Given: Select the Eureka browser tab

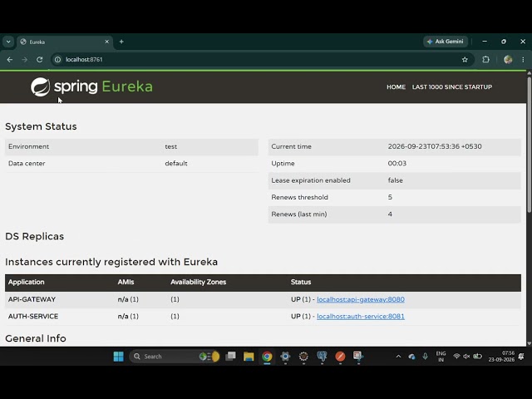Looking at the screenshot, I should [x=65, y=42].
